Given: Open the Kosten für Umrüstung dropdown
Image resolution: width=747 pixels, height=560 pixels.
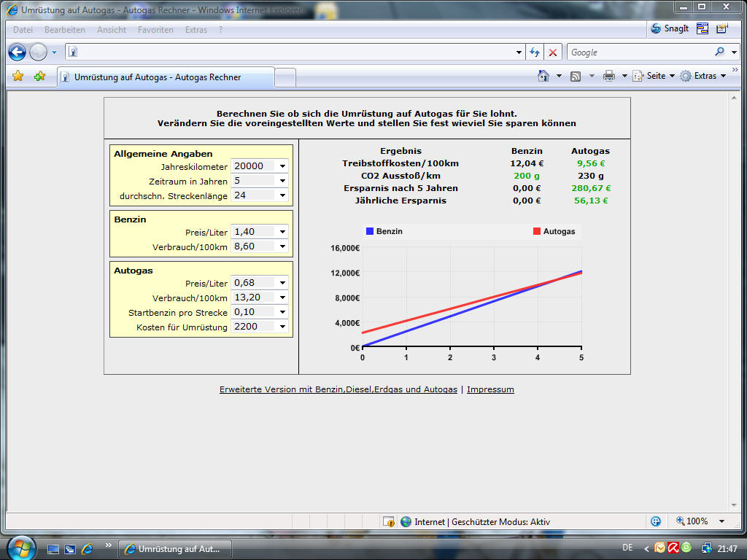Looking at the screenshot, I should 282,327.
